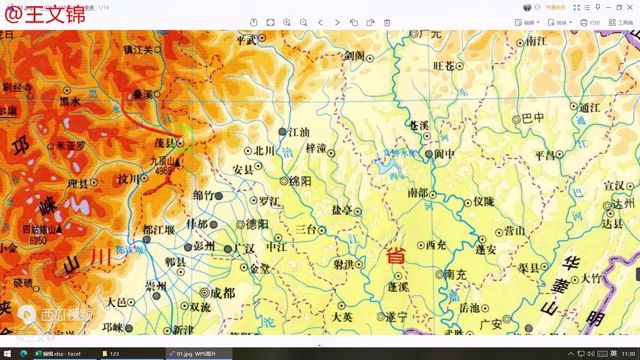The image size is (640, 360).
Task: Pin the viewer window on top
Action: 598,7
